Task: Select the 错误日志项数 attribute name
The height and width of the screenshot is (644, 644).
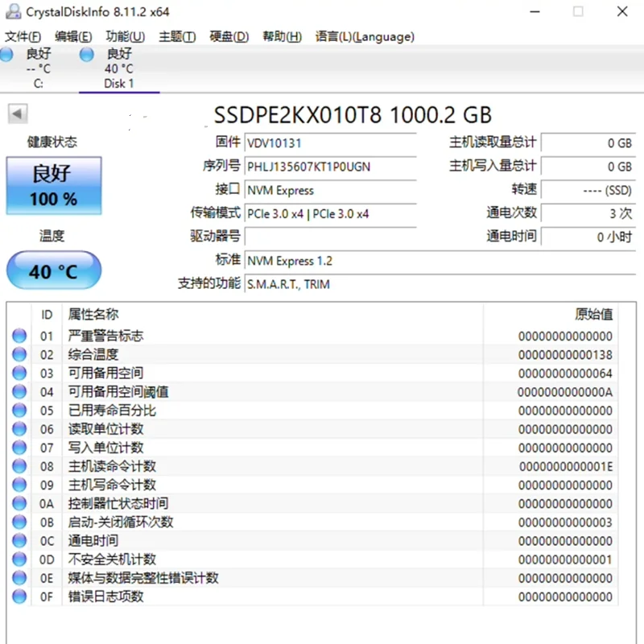Action: click(106, 597)
